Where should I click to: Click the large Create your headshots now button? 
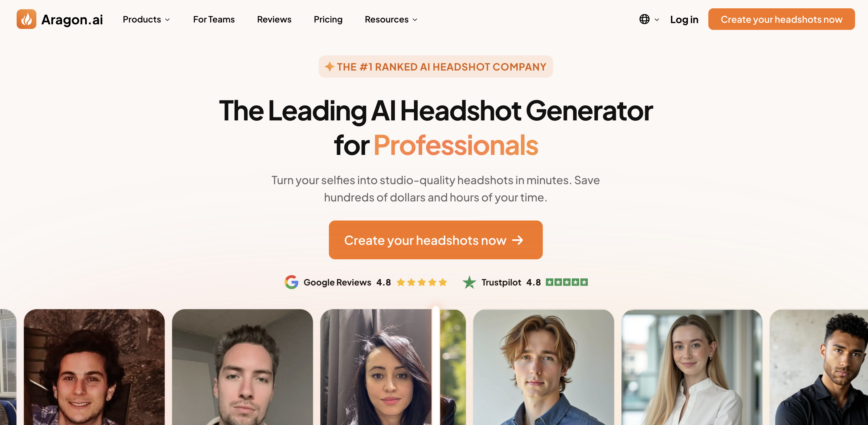coord(436,240)
